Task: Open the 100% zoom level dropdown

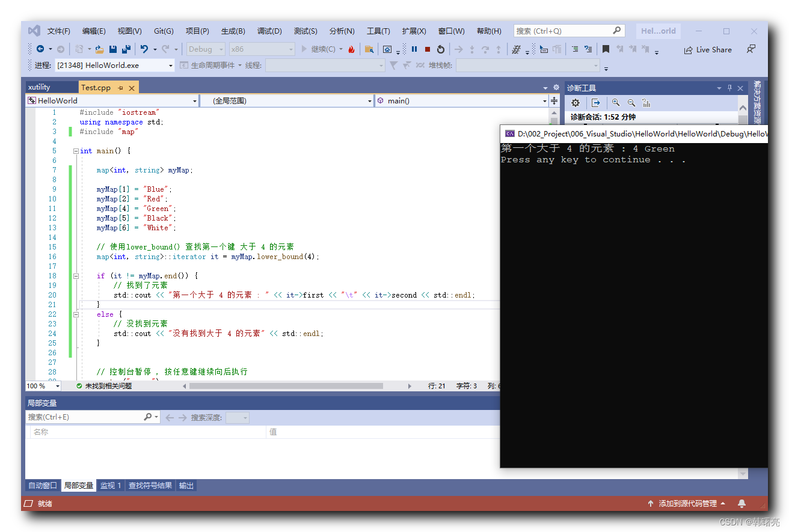Action: pyautogui.click(x=42, y=386)
